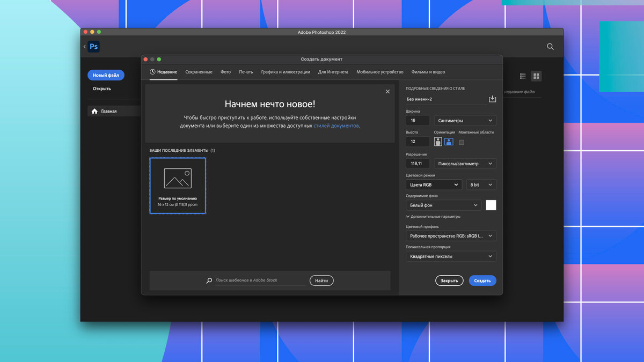This screenshot has height=362, width=644.
Task: Open the Цвета RGB color mode dropdown
Action: click(x=434, y=184)
